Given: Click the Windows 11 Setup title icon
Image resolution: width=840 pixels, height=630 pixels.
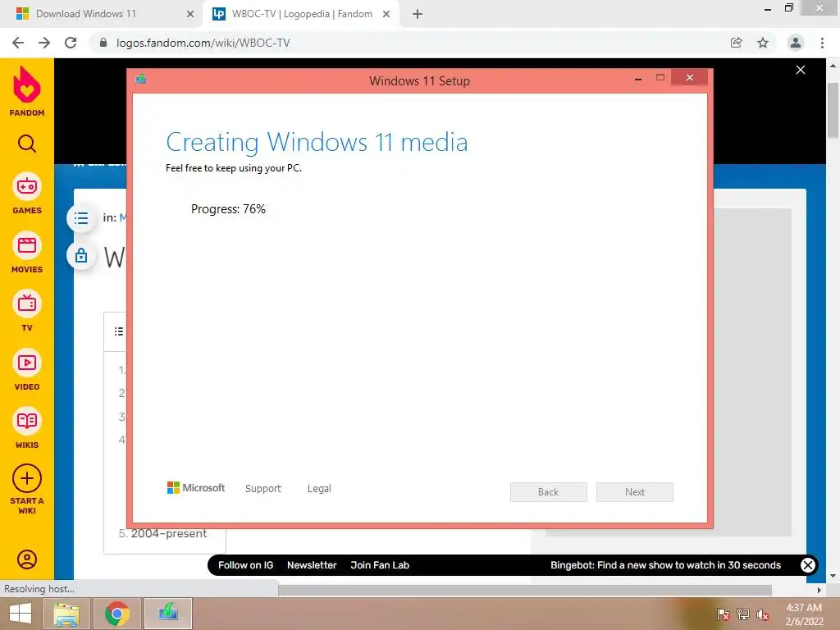Looking at the screenshot, I should pos(141,80).
